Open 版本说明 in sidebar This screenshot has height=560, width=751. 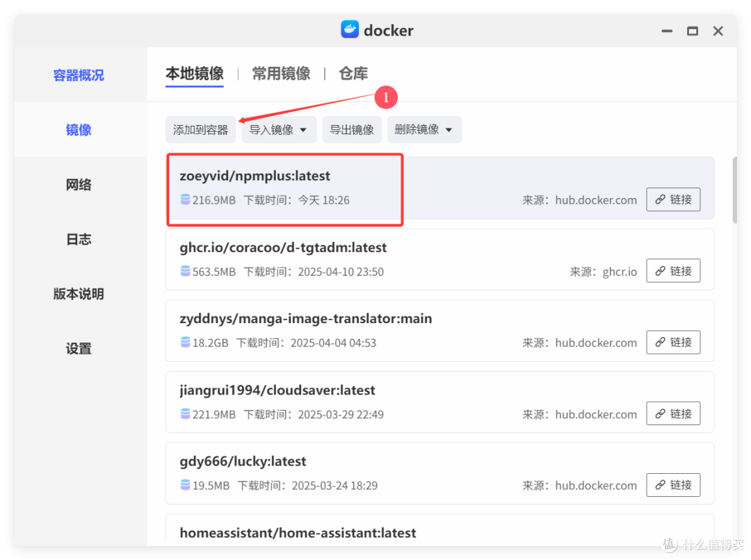(x=79, y=294)
